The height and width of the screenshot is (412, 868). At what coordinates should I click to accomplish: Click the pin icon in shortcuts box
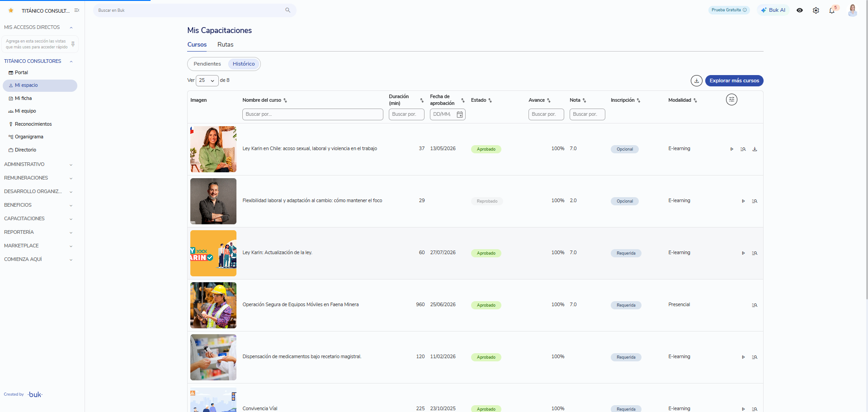(73, 44)
